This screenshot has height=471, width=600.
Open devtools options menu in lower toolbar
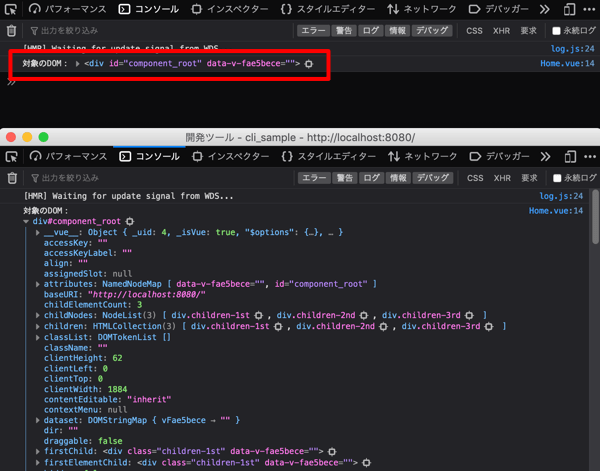[x=590, y=156]
